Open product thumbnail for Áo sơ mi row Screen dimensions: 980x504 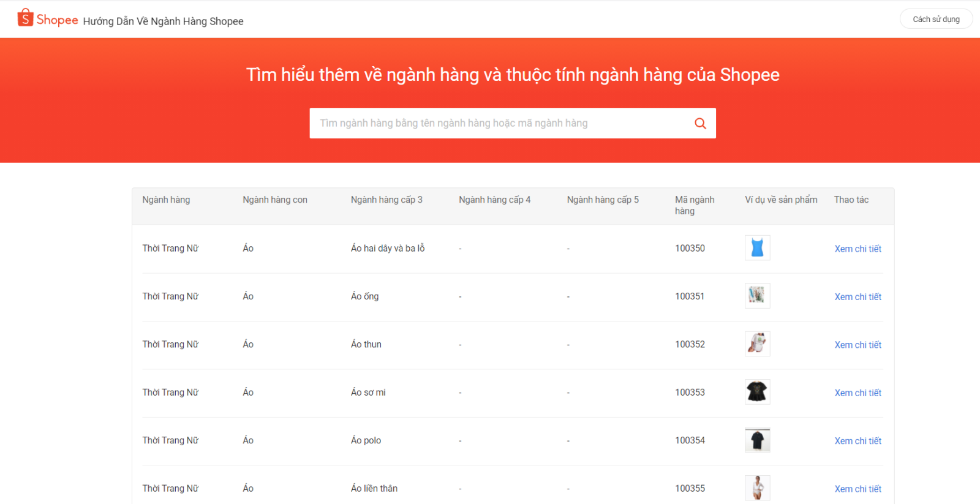(757, 392)
